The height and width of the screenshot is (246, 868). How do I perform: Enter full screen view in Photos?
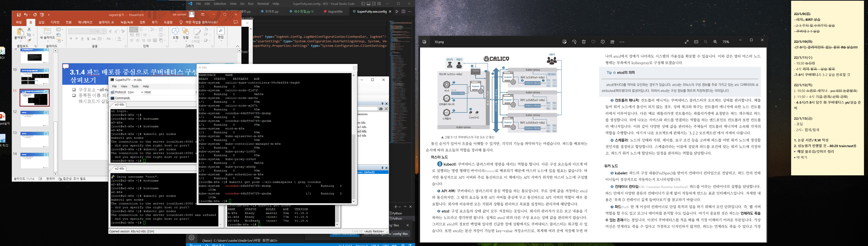(x=686, y=42)
